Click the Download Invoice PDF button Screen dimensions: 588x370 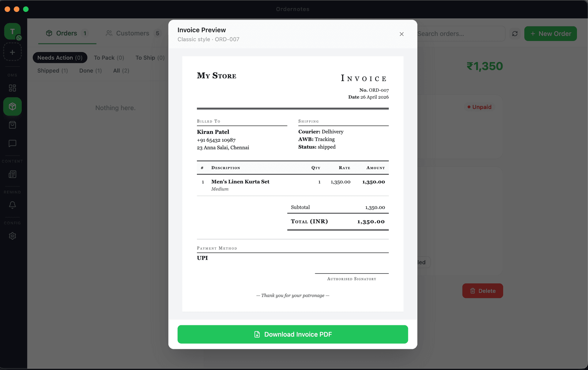(x=292, y=334)
